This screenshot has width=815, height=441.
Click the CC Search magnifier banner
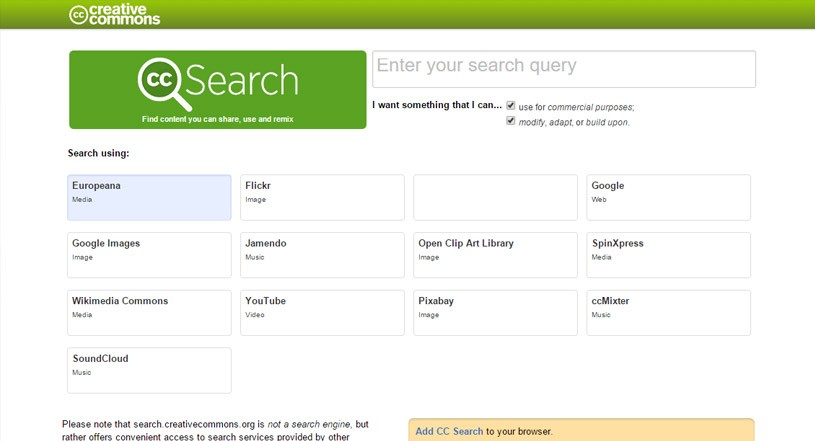pos(218,89)
